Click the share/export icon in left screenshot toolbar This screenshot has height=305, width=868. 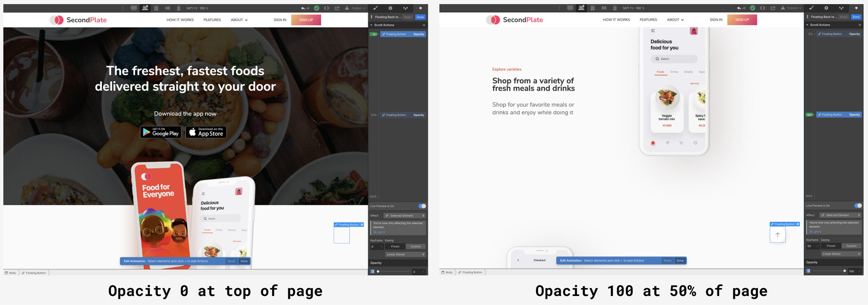pyautogui.click(x=337, y=8)
